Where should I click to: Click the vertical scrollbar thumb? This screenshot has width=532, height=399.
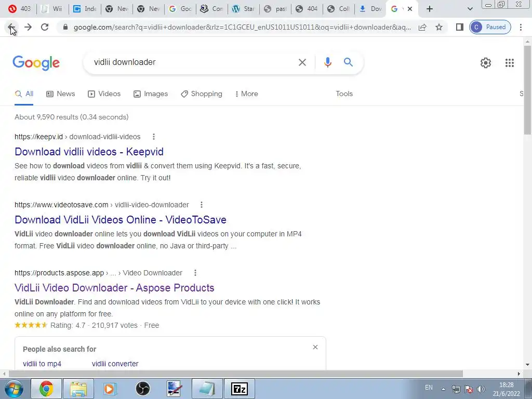(527, 90)
